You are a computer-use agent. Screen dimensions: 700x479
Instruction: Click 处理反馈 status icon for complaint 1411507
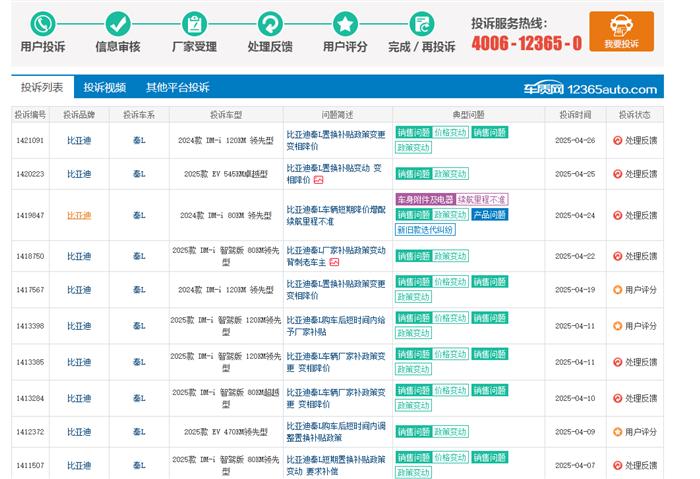617,465
